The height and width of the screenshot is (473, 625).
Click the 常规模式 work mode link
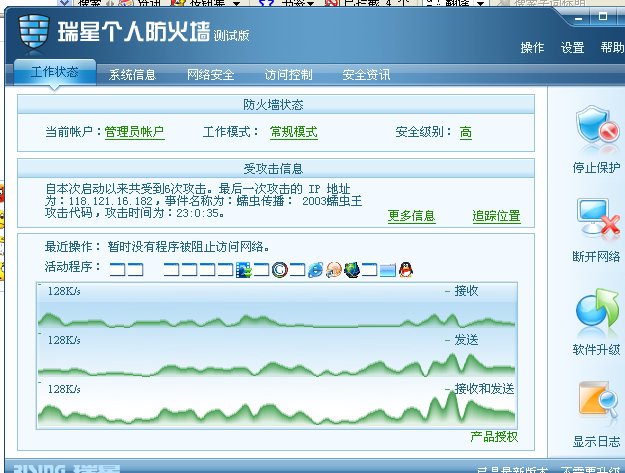294,132
